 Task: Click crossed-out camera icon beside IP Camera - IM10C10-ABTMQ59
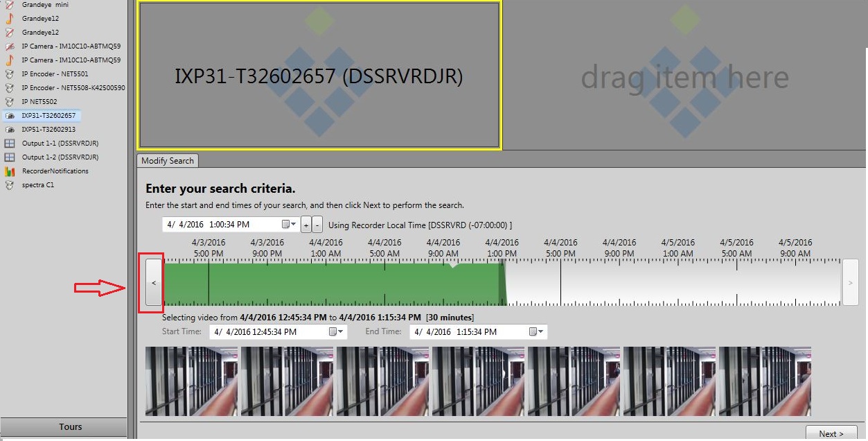pyautogui.click(x=10, y=46)
